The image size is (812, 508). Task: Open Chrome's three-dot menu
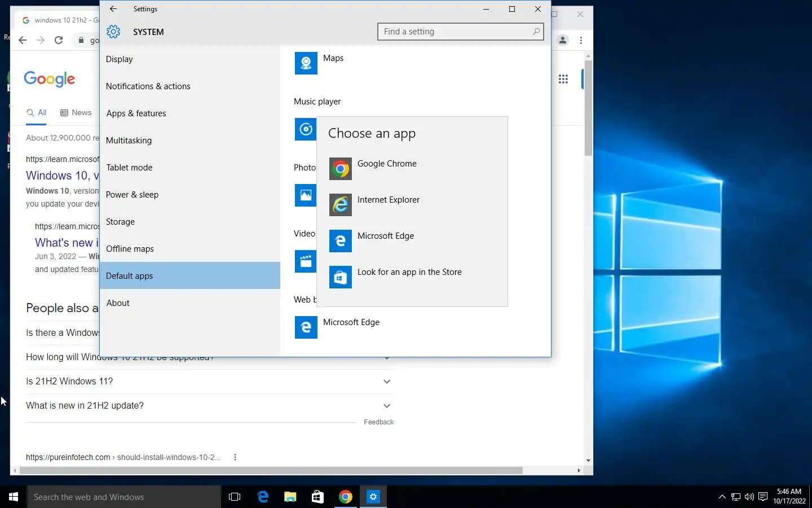click(581, 40)
